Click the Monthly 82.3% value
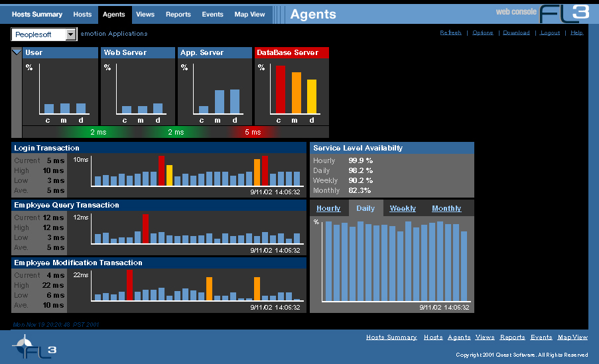This screenshot has width=599, height=364. click(360, 190)
